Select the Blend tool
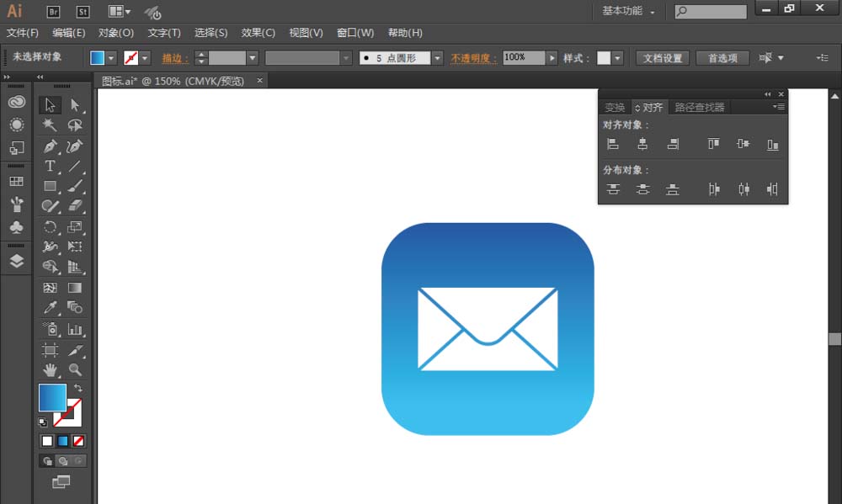Screen dimensions: 842x504 (75, 308)
